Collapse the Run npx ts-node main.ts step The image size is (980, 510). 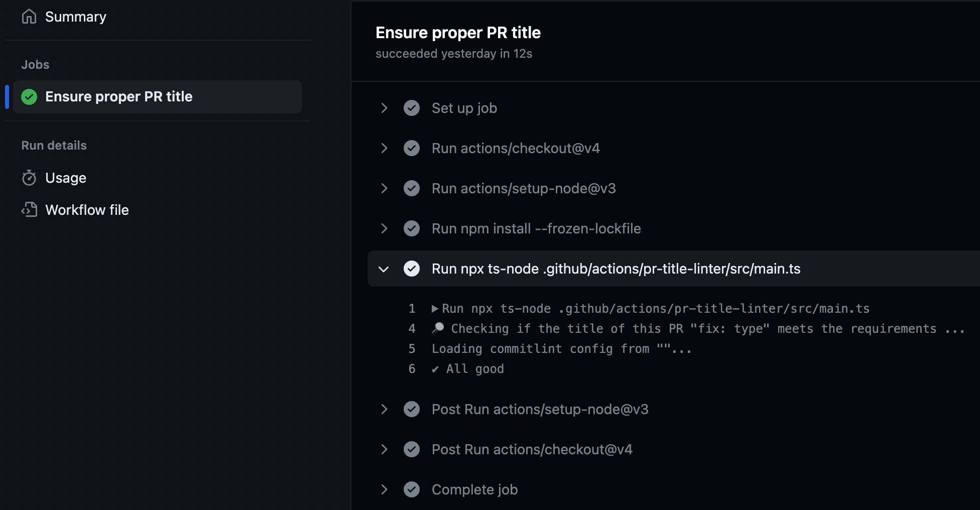pyautogui.click(x=384, y=269)
